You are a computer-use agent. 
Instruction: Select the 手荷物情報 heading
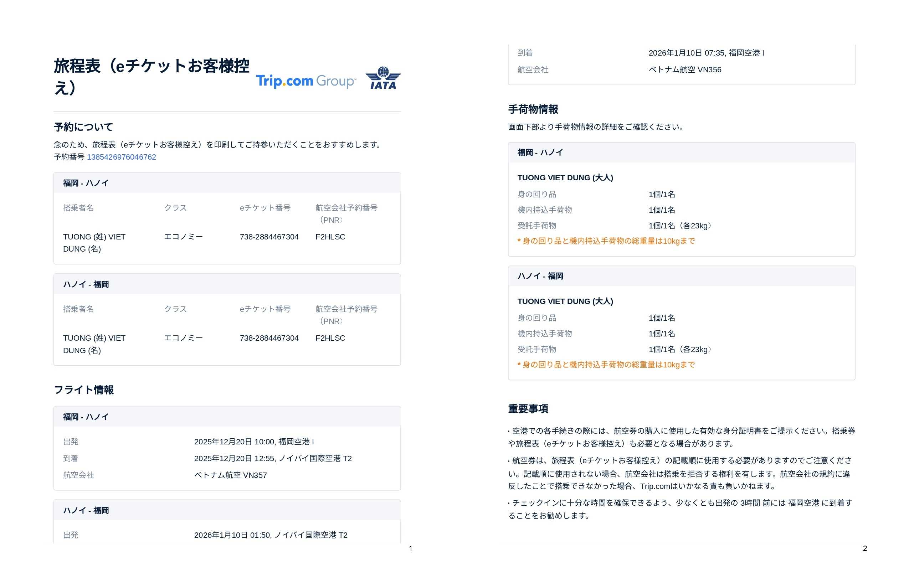533,109
